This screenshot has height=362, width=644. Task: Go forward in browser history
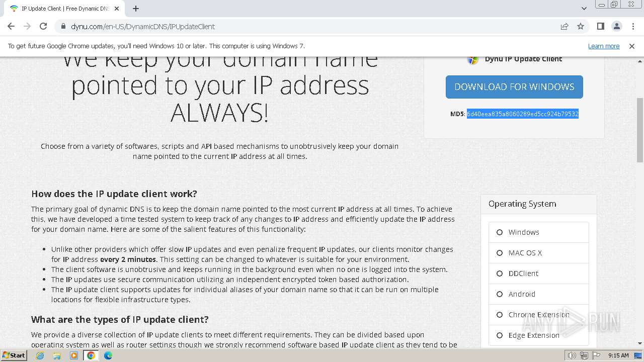tap(27, 26)
